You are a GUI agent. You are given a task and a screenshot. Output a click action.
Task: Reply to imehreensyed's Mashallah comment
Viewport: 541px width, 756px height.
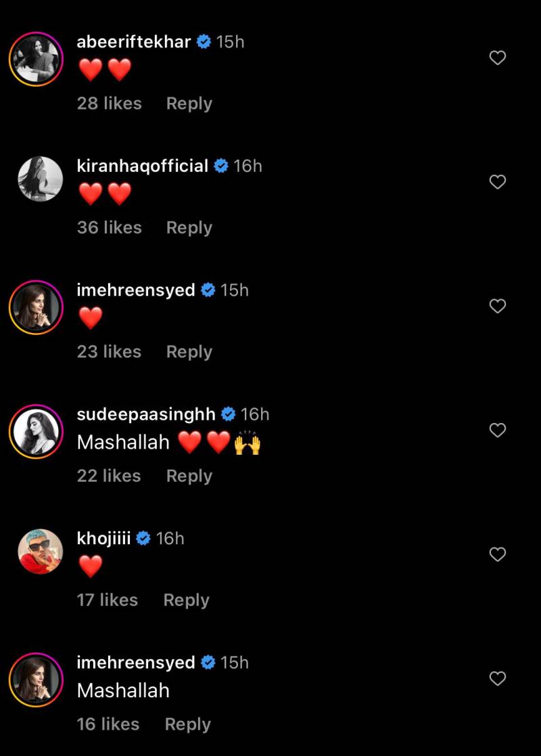(x=187, y=724)
